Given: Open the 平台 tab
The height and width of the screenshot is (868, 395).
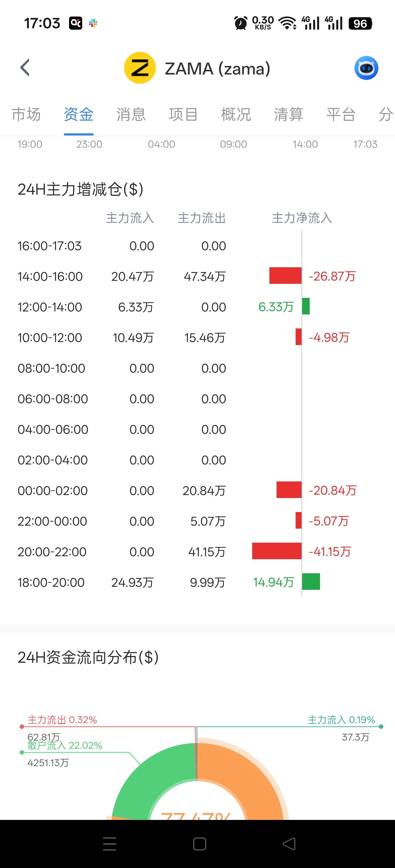Looking at the screenshot, I should click(341, 114).
